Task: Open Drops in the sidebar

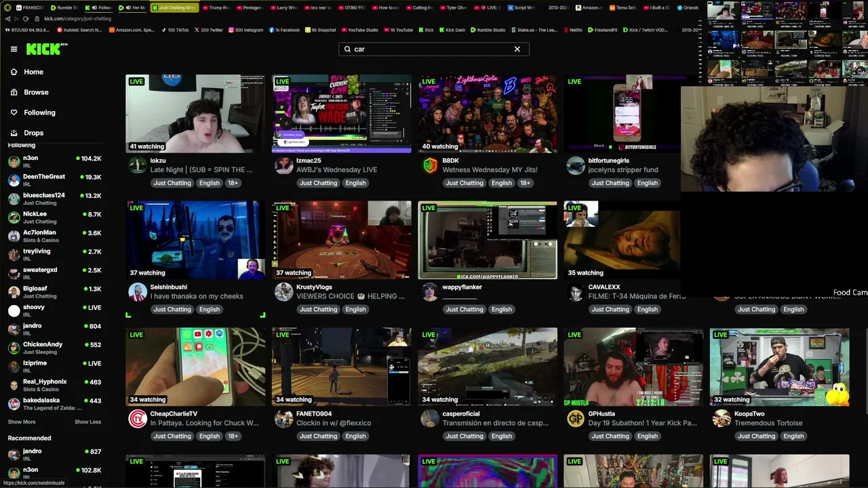Action: (33, 133)
